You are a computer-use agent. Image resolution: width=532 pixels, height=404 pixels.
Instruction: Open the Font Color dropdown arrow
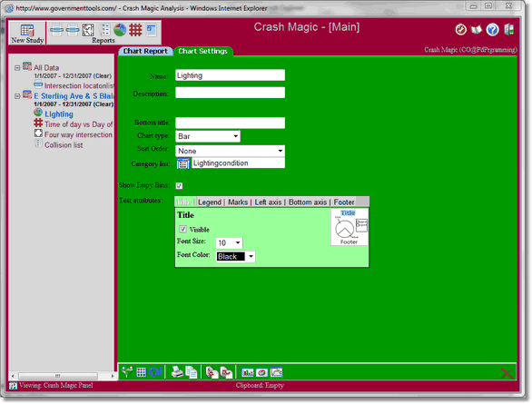(251, 256)
